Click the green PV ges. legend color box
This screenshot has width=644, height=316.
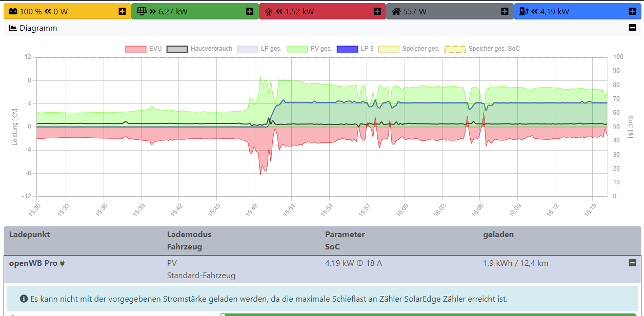[x=297, y=49]
